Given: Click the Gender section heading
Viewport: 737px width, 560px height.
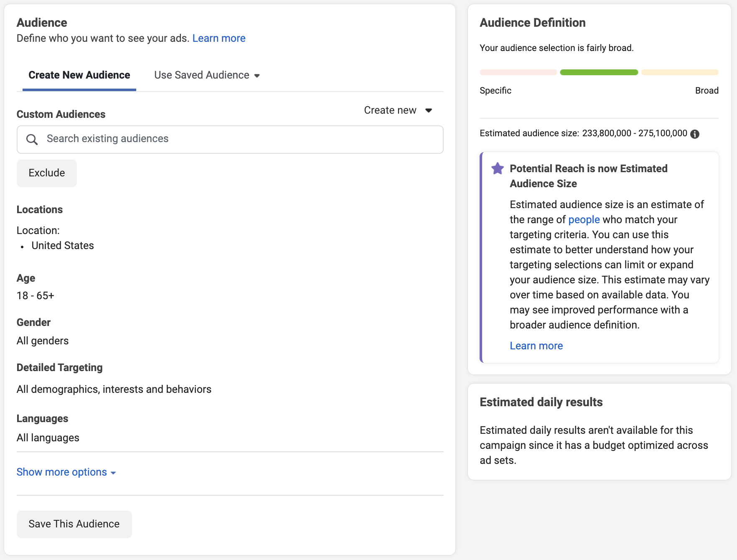Looking at the screenshot, I should pyautogui.click(x=33, y=323).
